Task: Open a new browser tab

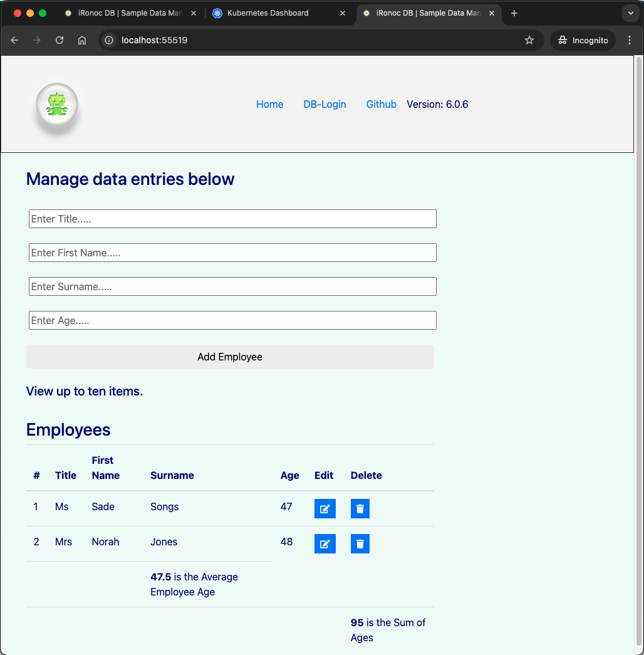Action: 514,13
